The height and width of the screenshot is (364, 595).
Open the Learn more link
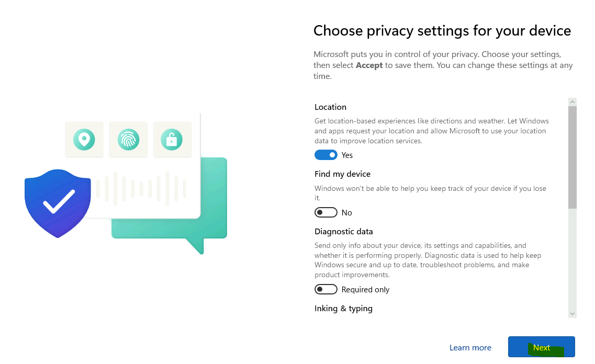[x=470, y=348]
